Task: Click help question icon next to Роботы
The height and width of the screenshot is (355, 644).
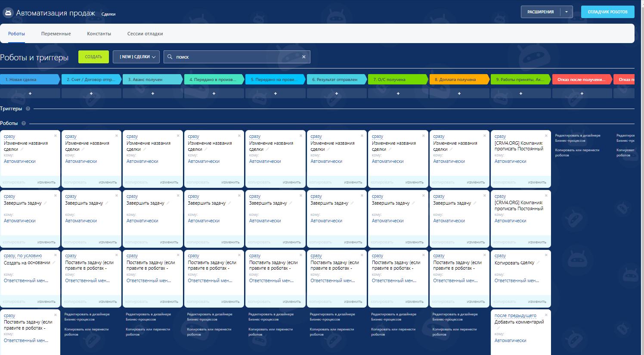Action: click(x=24, y=123)
